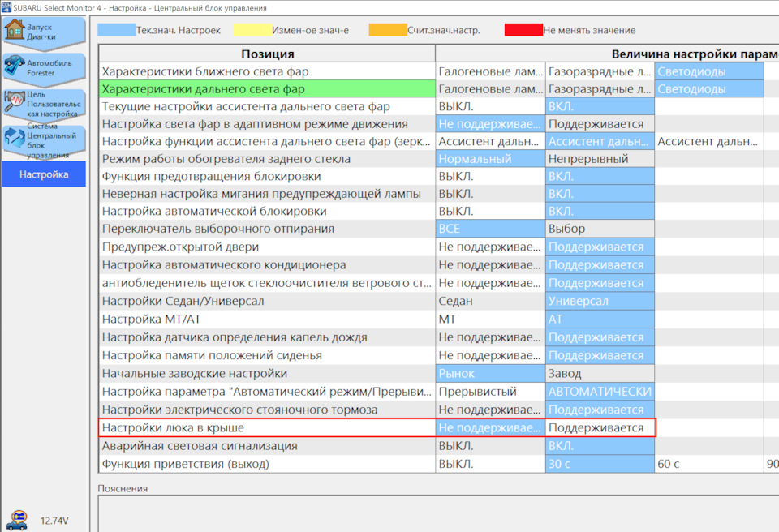Choose MT in Настройка MT/AT row

tap(490, 319)
